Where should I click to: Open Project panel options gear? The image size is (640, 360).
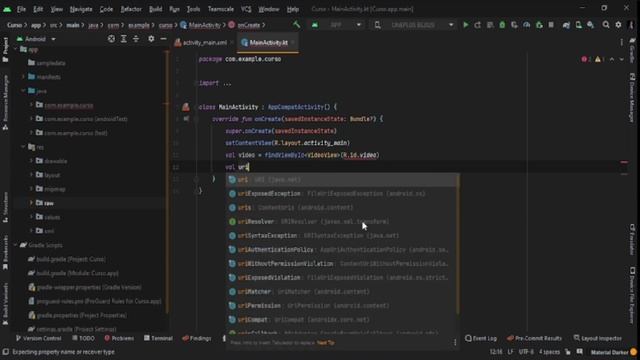pos(151,39)
